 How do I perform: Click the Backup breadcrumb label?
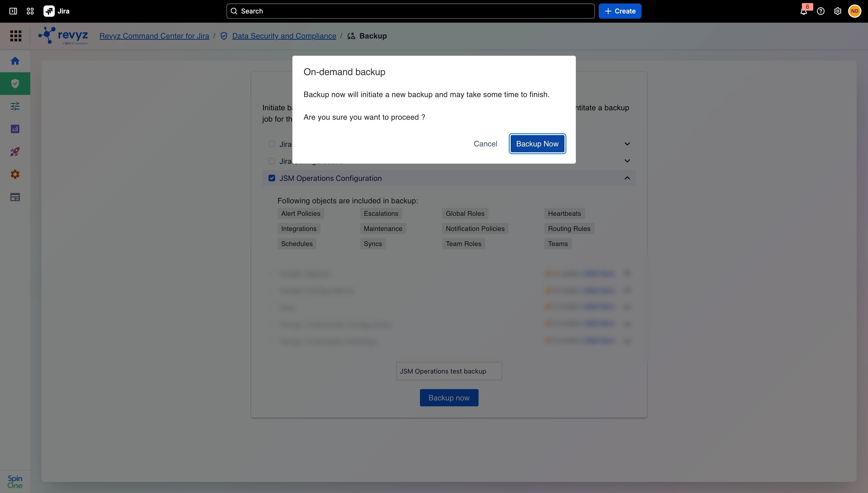373,36
